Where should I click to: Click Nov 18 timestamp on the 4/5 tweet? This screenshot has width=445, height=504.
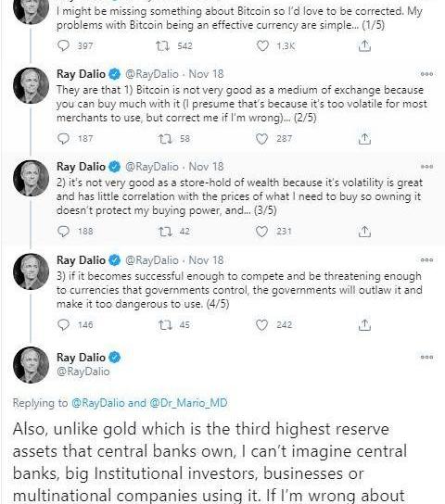[x=206, y=259]
